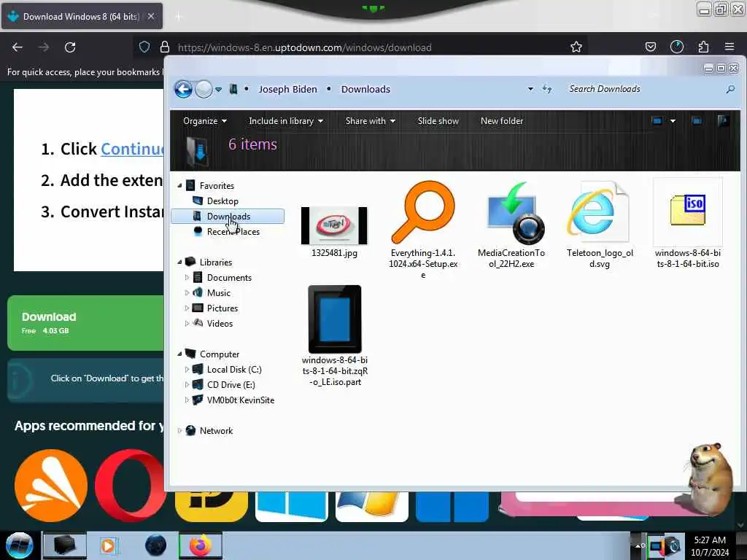Open the recent locations dropdown arrow in Explorer

[218, 90]
